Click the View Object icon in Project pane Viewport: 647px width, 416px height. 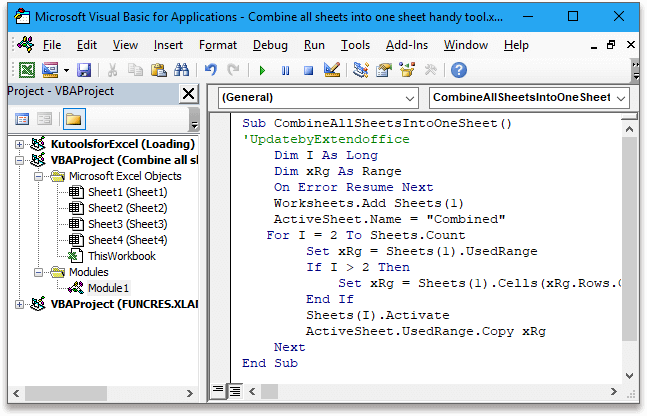44,120
